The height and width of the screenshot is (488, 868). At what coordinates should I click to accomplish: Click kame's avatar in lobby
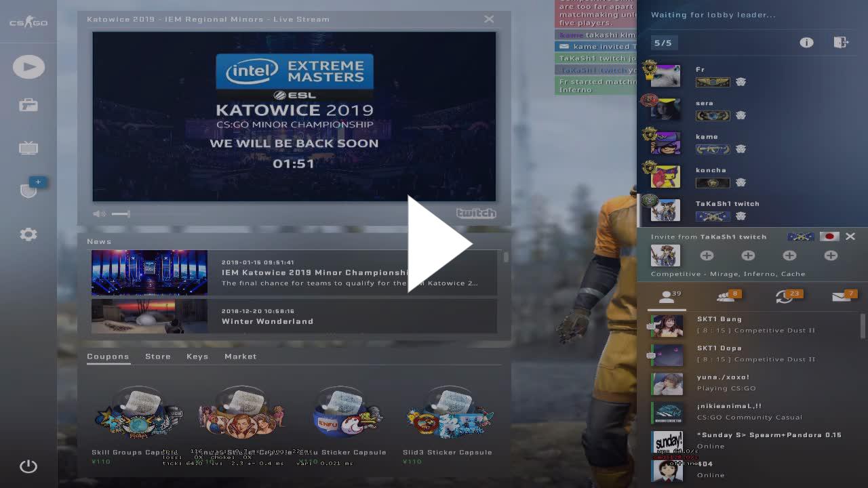pyautogui.click(x=665, y=143)
